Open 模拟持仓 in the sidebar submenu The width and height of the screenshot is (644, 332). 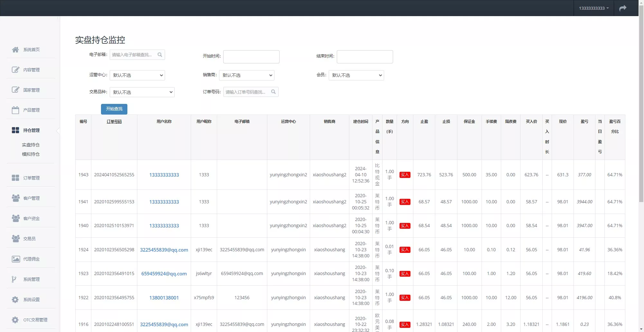[31, 154]
